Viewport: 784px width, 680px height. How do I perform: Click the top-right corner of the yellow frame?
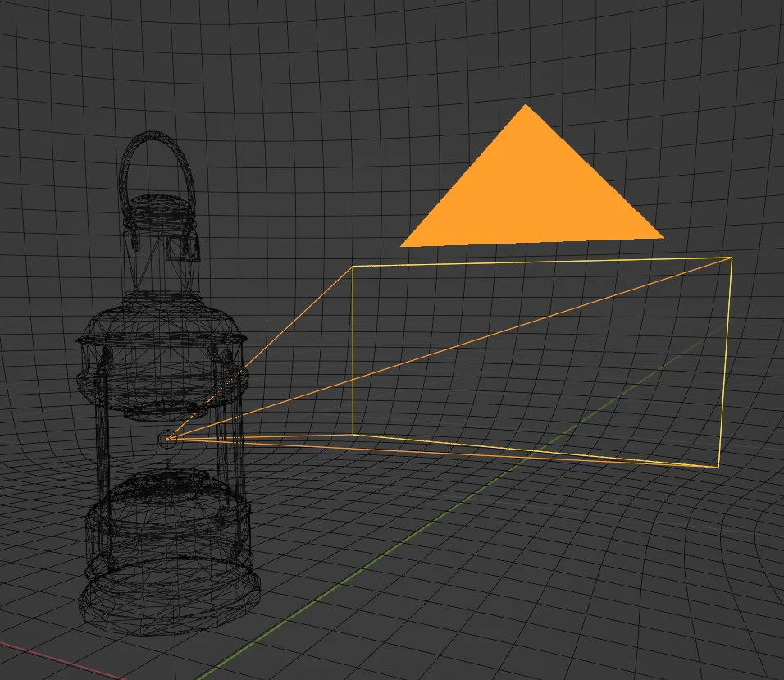pyautogui.click(x=731, y=258)
